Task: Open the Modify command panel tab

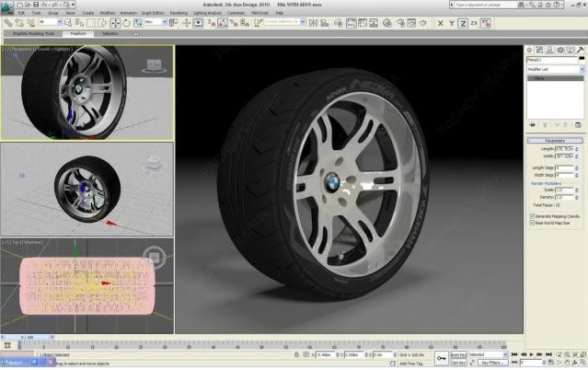Action: pyautogui.click(x=539, y=50)
